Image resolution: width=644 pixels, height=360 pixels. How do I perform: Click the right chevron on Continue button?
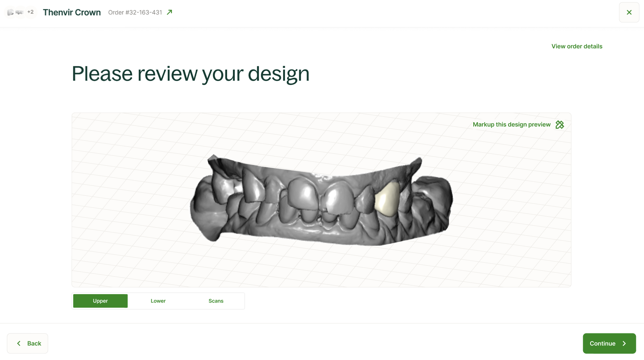click(624, 344)
